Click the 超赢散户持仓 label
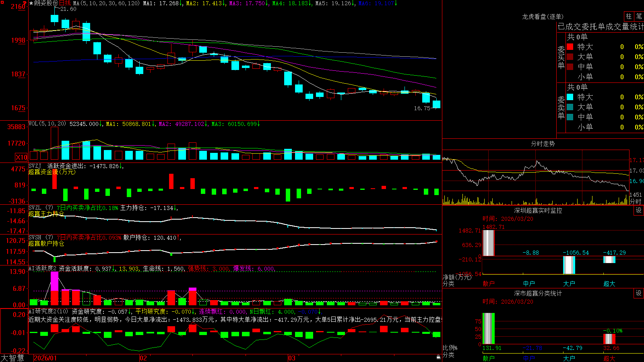The width and height of the screenshot is (644, 362). [46, 243]
